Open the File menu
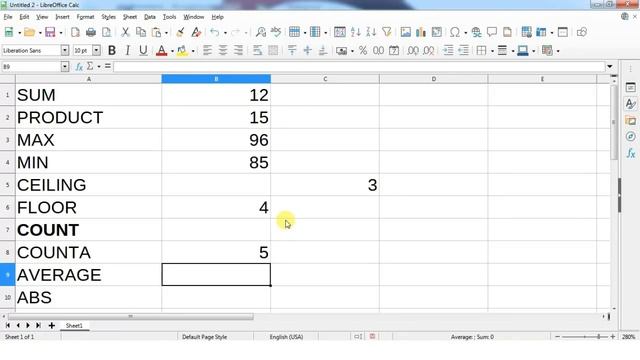Screen dimensions: 640x360 tap(8, 17)
